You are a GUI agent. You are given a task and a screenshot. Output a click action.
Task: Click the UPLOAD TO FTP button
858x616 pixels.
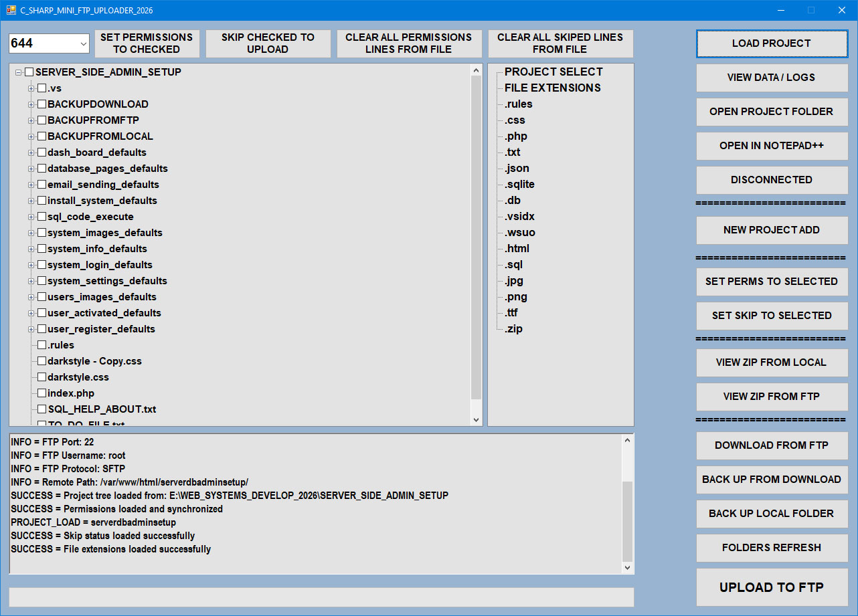(x=772, y=587)
